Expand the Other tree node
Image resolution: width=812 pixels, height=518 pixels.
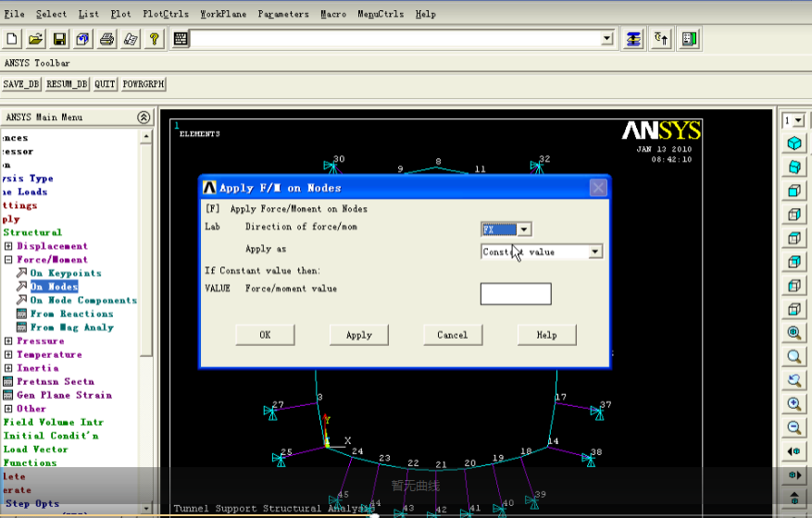pyautogui.click(x=8, y=408)
